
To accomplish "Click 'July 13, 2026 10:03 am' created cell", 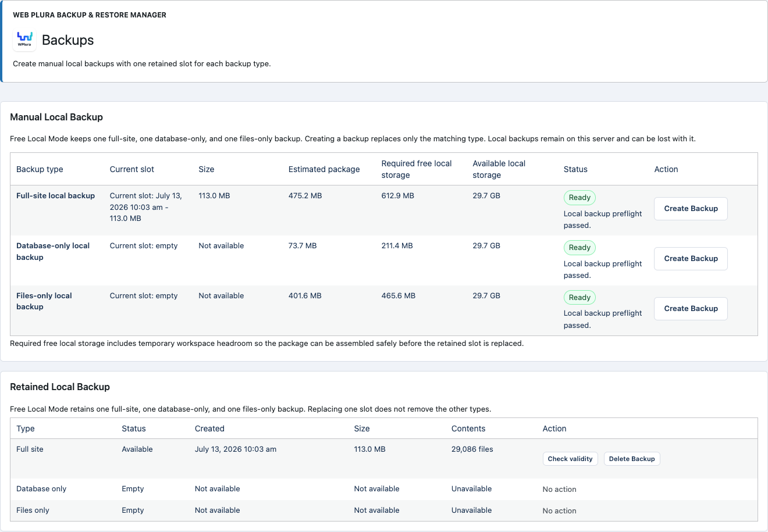I will [x=236, y=449].
